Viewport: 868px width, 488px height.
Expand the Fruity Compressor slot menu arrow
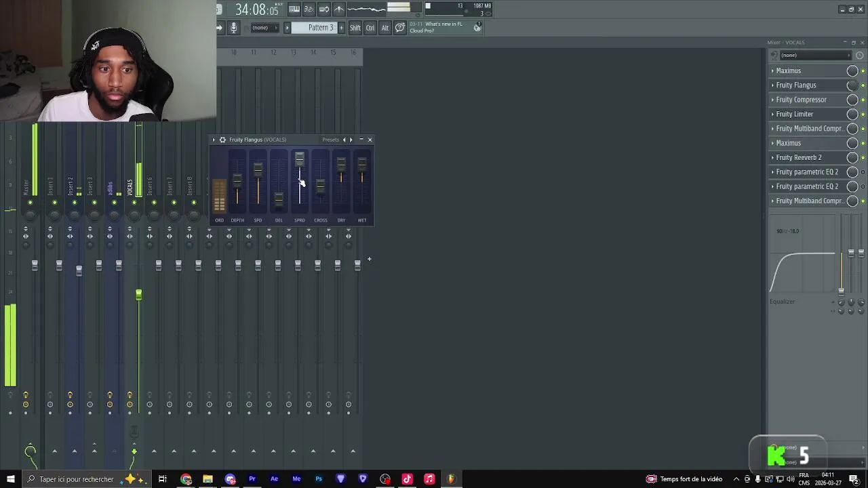772,100
